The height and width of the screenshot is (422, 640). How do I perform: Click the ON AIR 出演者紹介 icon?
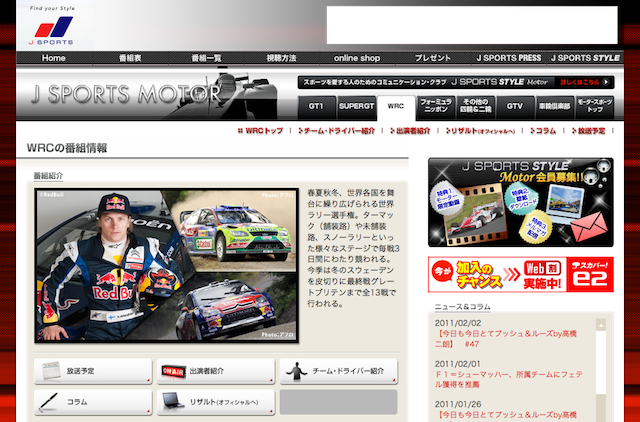(215, 371)
